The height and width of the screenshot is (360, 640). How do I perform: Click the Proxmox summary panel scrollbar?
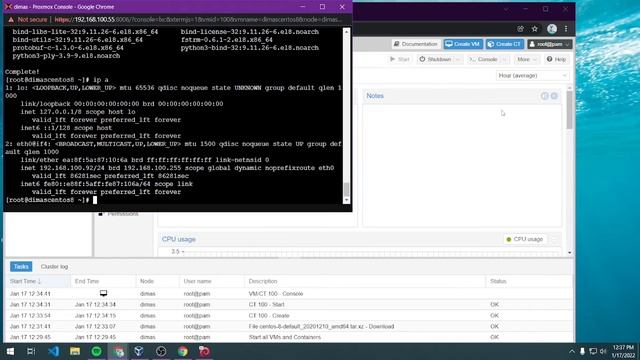569,110
